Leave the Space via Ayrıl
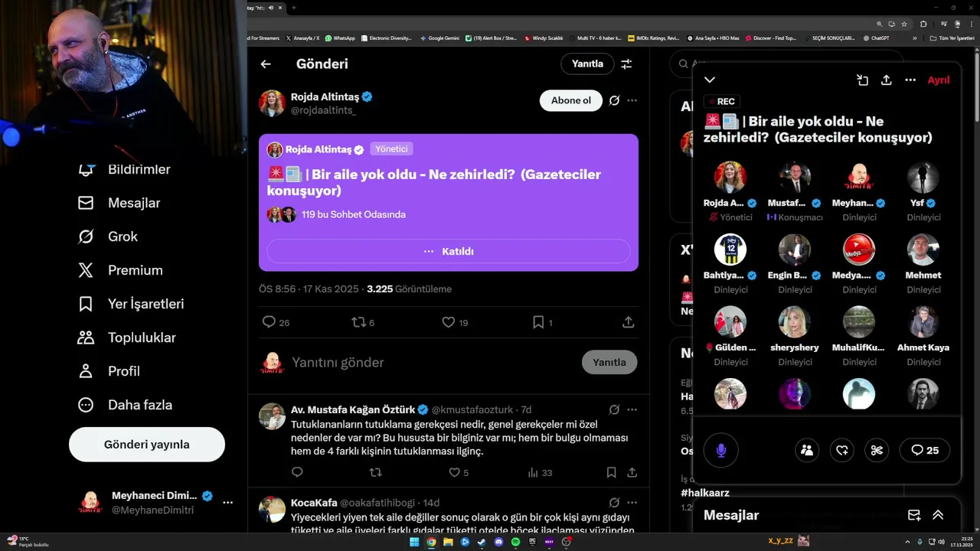Viewport: 980px width, 551px height. point(939,80)
